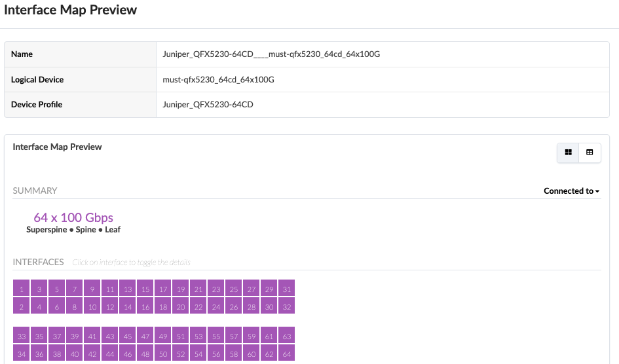Screen dimensions: 619x364
Task: Select interface port 12
Action: click(110, 306)
